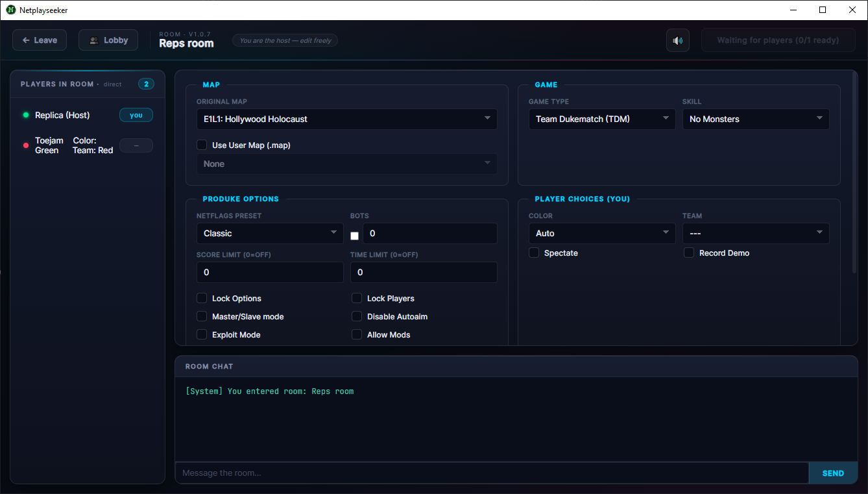
Task: Check the Allow Mods option
Action: [x=357, y=335]
